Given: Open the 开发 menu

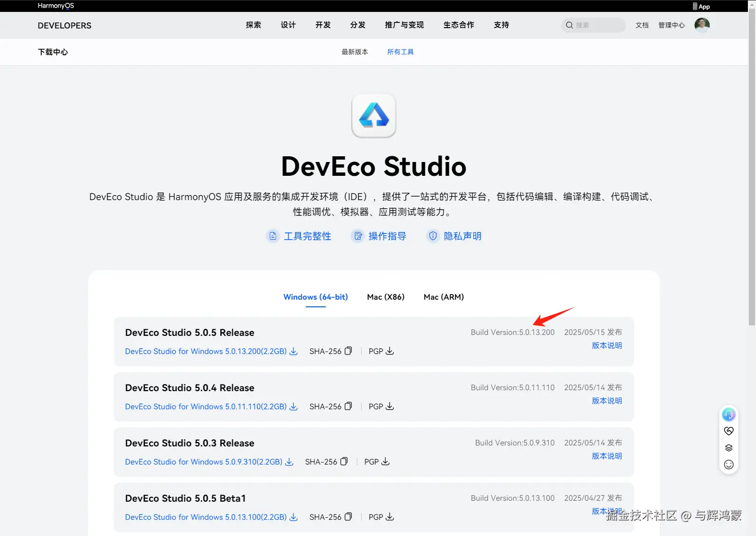Looking at the screenshot, I should pos(323,25).
